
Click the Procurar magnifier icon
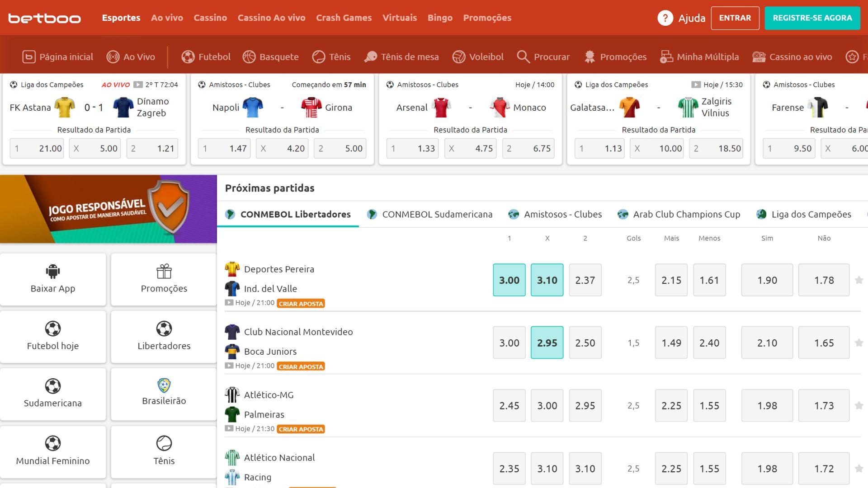[523, 57]
